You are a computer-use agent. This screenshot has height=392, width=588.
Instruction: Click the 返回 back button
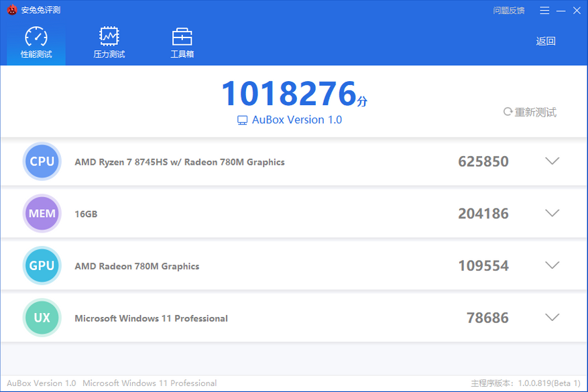(x=546, y=42)
